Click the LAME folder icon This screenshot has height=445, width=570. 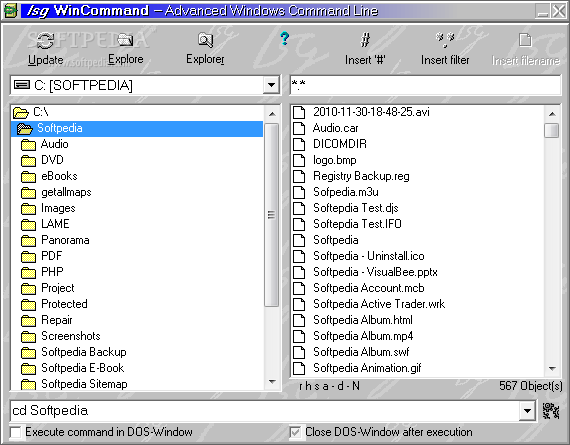click(28, 225)
